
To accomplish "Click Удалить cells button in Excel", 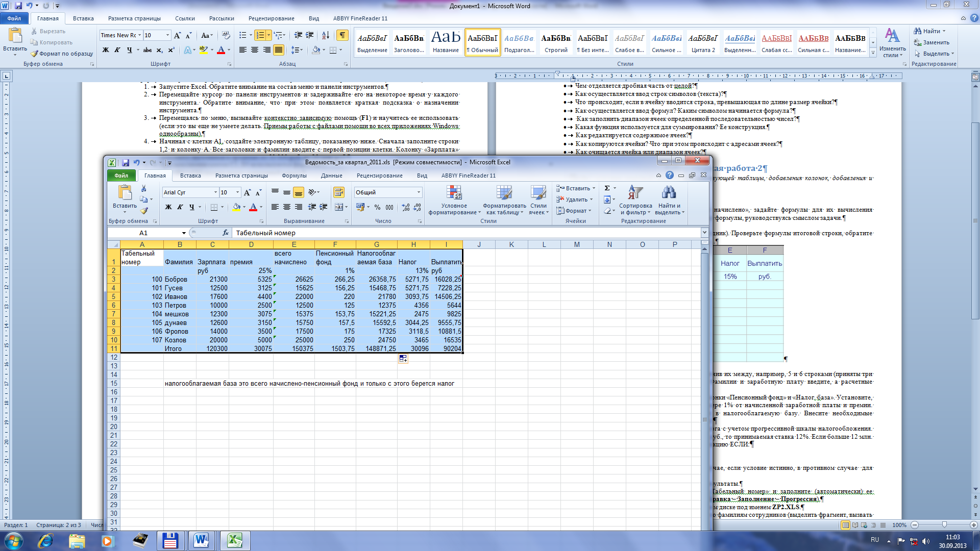I will coord(575,199).
